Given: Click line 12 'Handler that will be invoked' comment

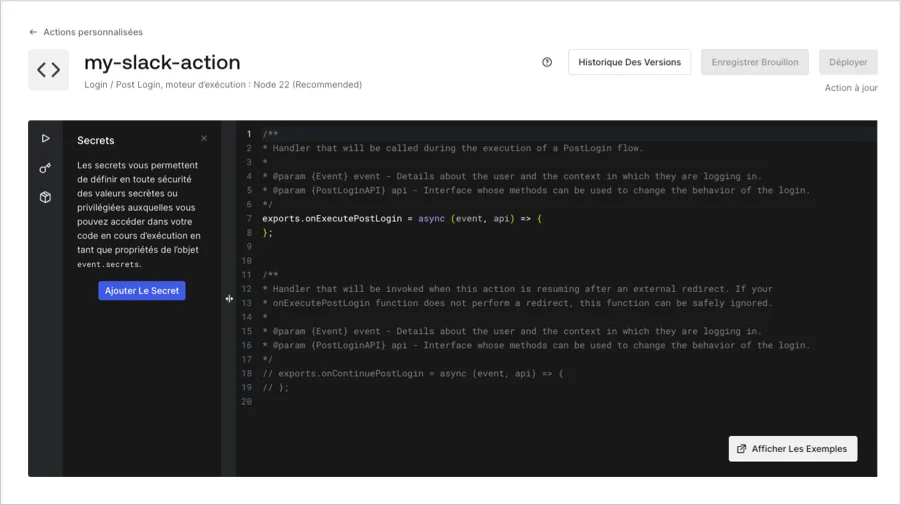Looking at the screenshot, I should (518, 289).
